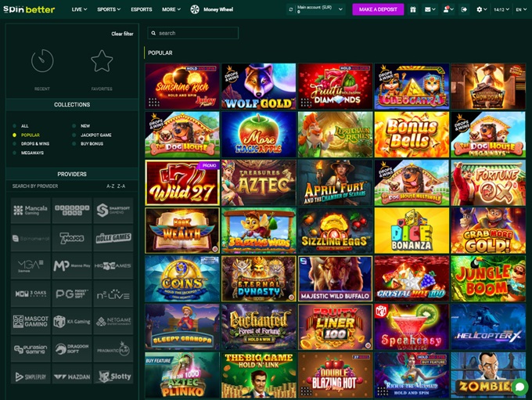
Task: Click the logout arrow icon
Action: tap(464, 9)
